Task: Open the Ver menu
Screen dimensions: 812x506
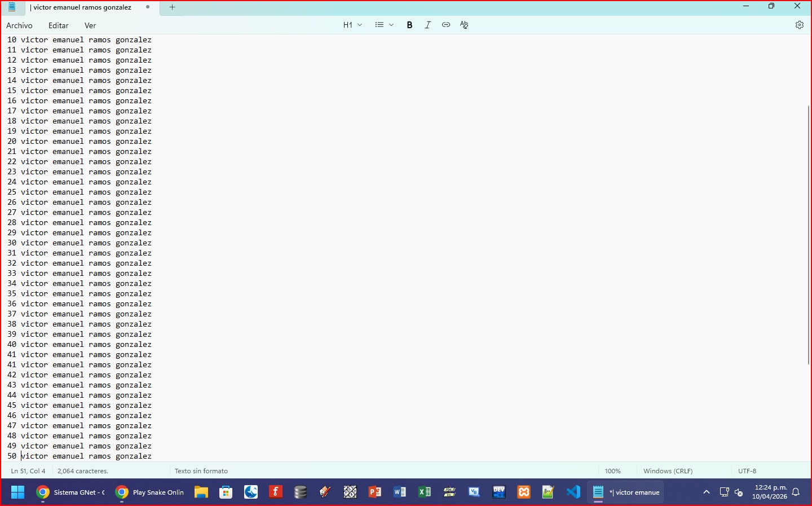Action: (x=90, y=25)
